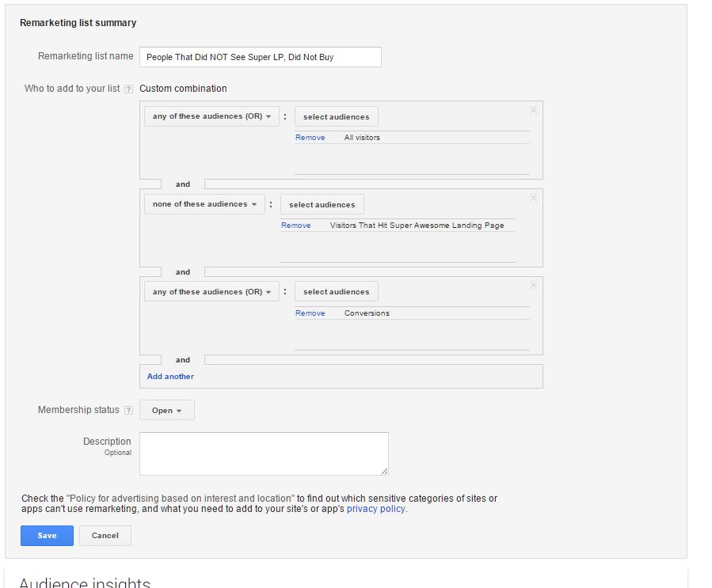Expand first any of these audiences dropdown
The image size is (712, 588).
(x=211, y=116)
